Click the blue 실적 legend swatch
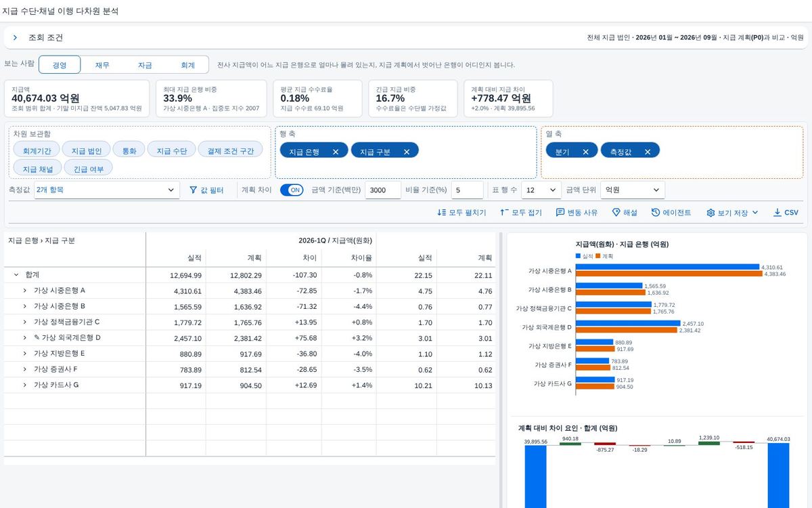 578,256
